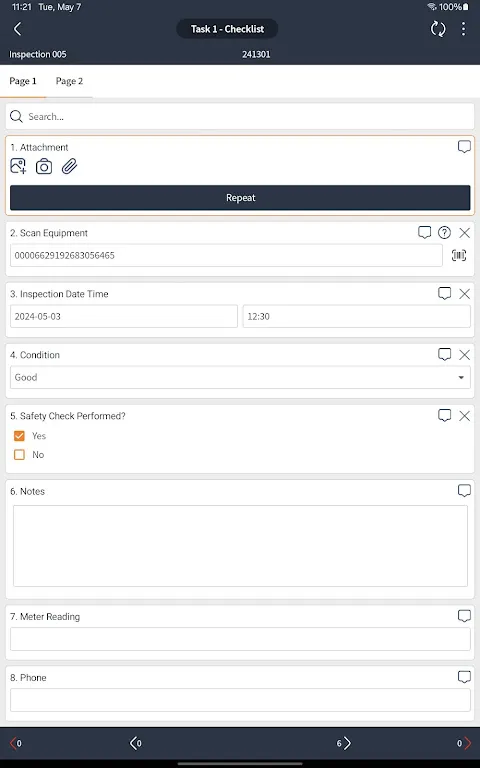Click the Meter Reading input field
The height and width of the screenshot is (768, 480).
point(240,639)
